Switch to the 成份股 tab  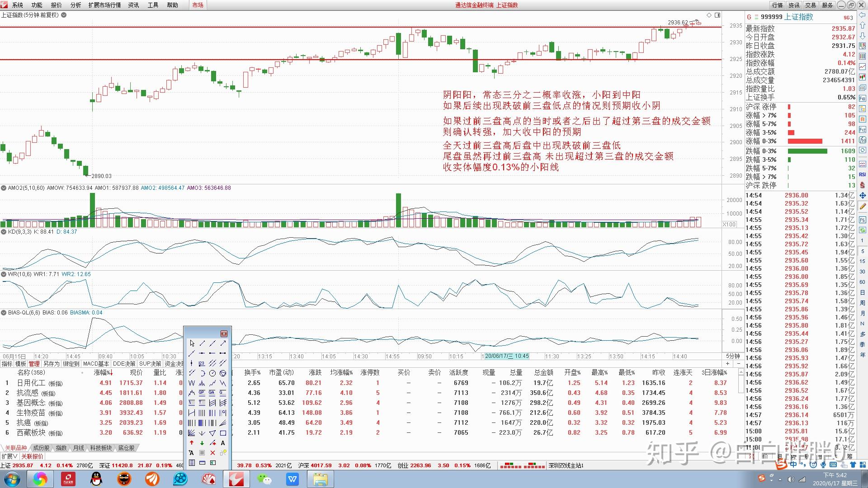[x=41, y=448]
